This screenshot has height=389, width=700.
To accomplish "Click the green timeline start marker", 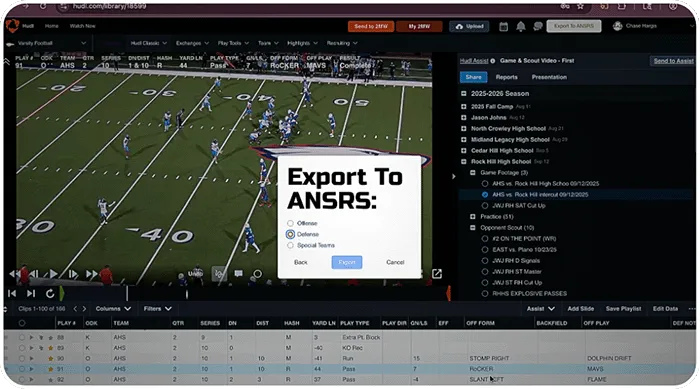I will point(62,293).
